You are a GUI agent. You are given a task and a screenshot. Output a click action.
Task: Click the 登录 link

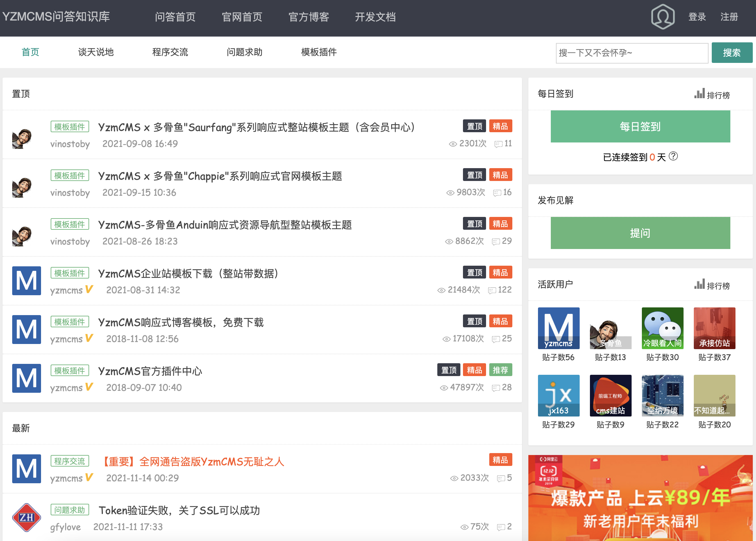coord(697,17)
